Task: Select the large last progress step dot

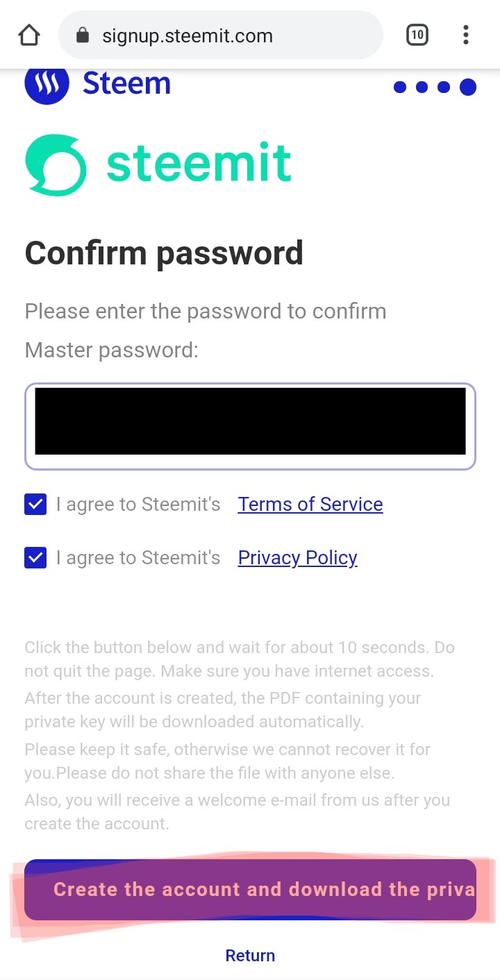Action: [468, 87]
